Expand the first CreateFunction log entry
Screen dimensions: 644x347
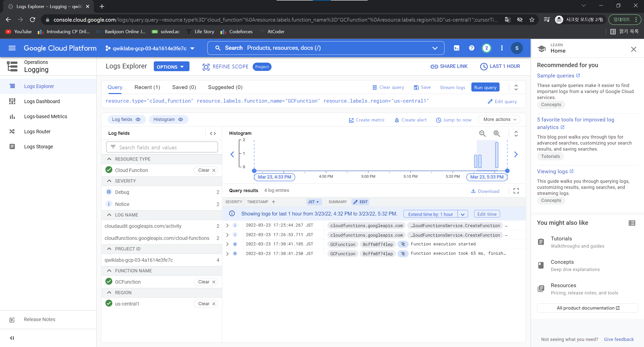(228, 225)
